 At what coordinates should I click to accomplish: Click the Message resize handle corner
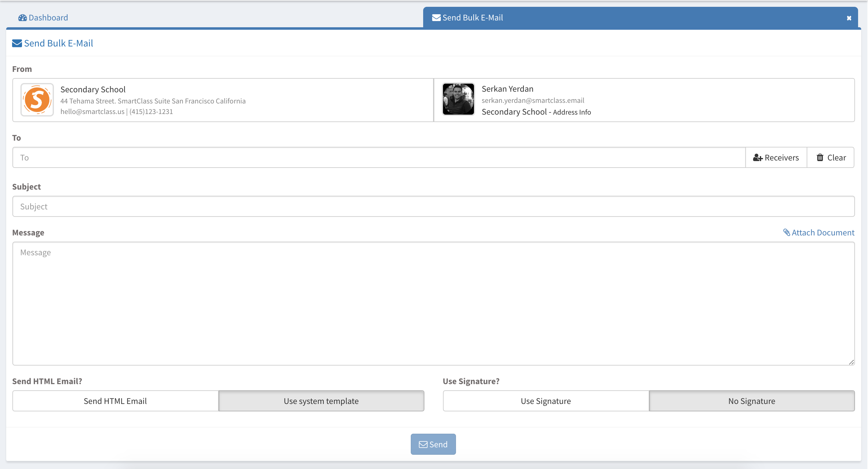[851, 362]
